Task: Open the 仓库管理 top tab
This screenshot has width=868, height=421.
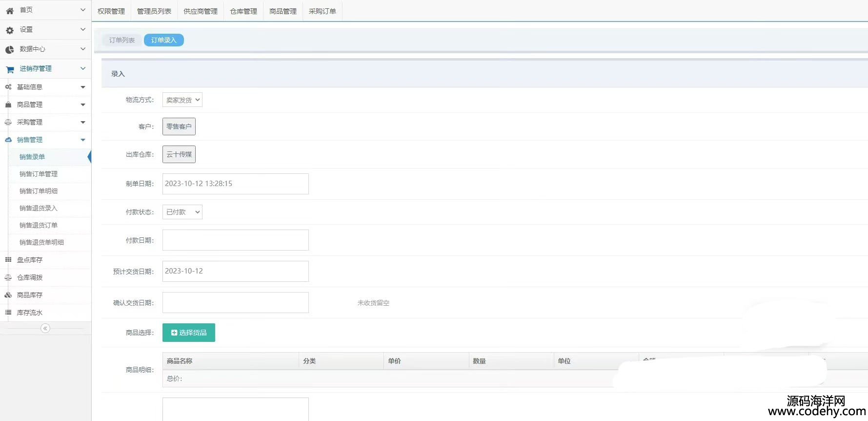Action: click(x=243, y=11)
